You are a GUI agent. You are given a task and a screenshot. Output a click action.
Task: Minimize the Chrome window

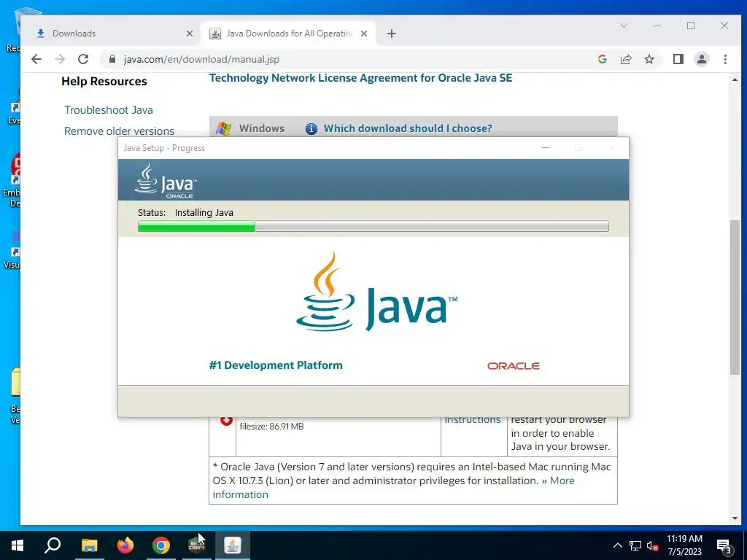657,26
